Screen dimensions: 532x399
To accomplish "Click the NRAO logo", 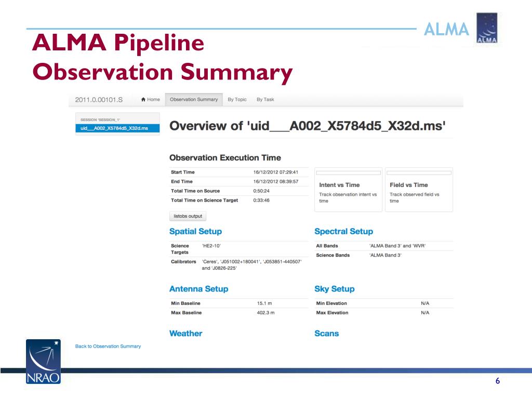I will (44, 362).
